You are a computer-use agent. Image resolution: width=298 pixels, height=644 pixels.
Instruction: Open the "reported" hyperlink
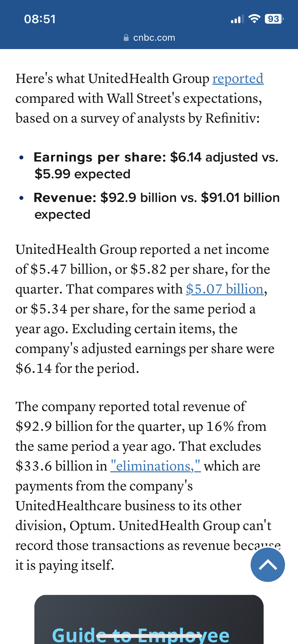pyautogui.click(x=238, y=78)
